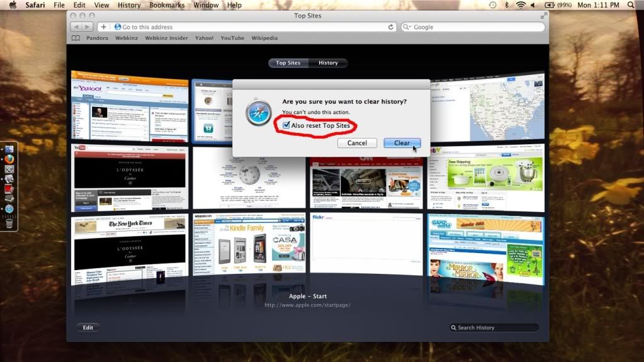Open the Yahoo top site thumbnail
The image size is (644, 362).
(x=130, y=107)
